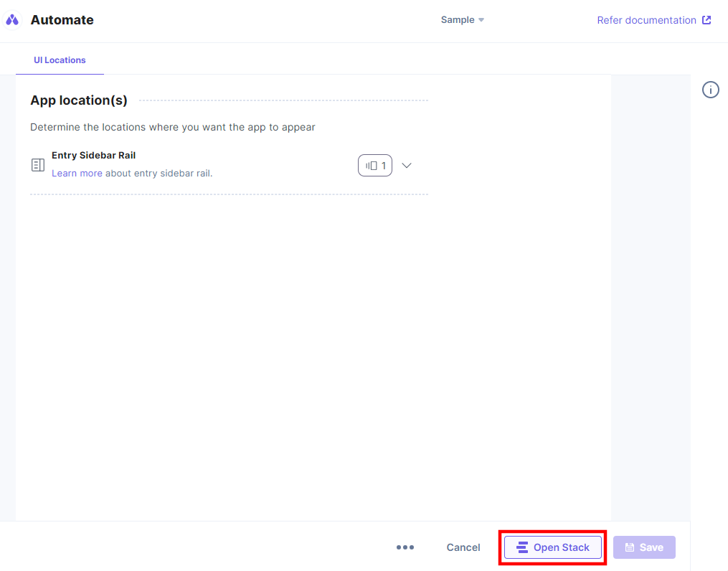Click the Automate logo icon
The image size is (728, 571).
(x=11, y=19)
